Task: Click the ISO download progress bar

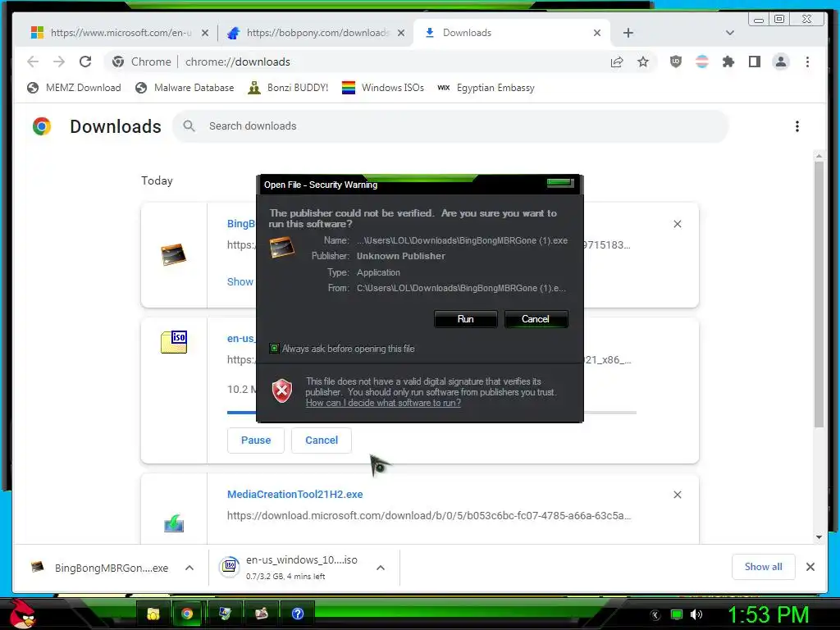Action: point(431,413)
